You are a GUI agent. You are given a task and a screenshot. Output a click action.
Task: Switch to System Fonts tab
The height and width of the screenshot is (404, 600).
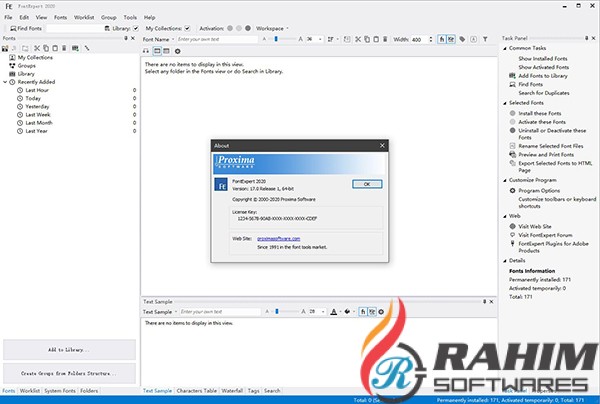[x=60, y=391]
